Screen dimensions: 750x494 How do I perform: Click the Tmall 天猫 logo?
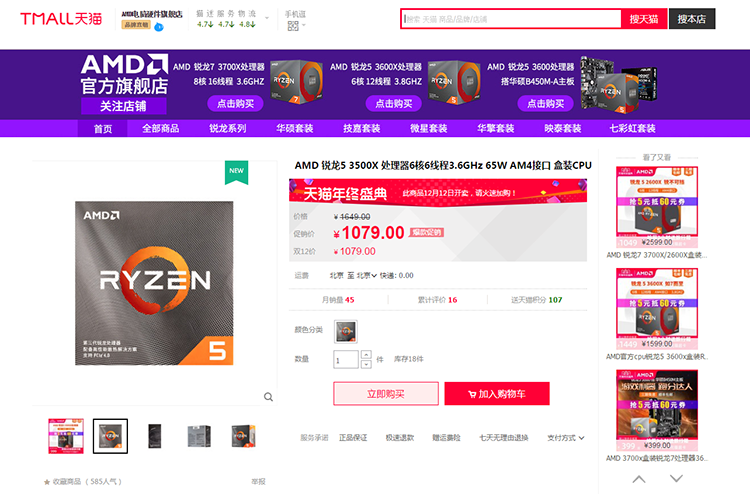click(61, 19)
